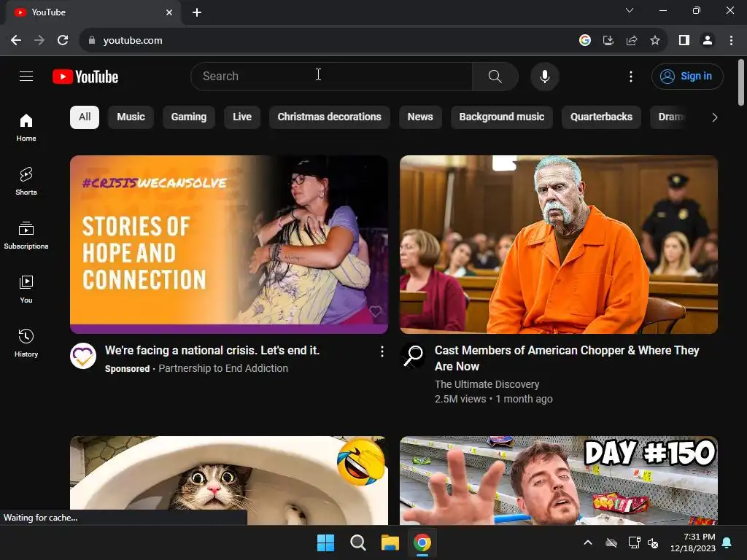
Task: Open Chrome three-dot menu
Action: tap(731, 40)
